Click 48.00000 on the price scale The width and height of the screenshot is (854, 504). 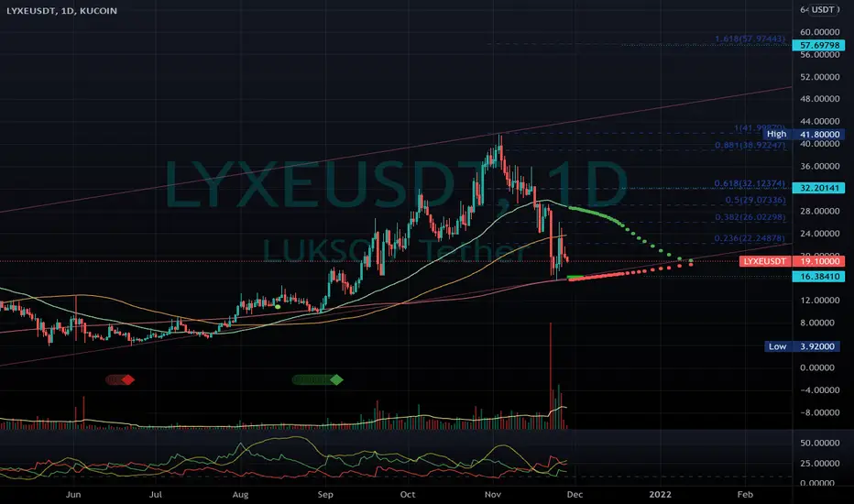(x=820, y=99)
